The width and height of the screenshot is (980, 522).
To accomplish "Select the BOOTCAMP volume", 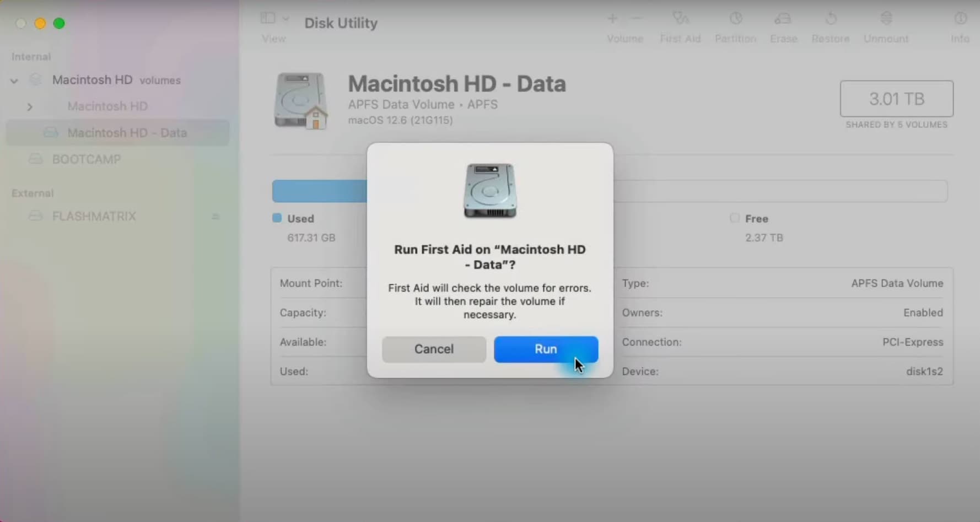I will (x=87, y=159).
